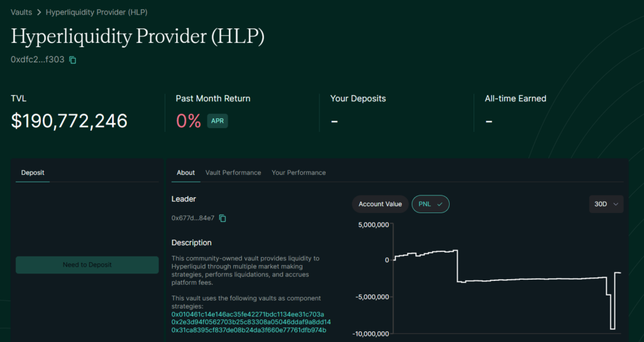This screenshot has width=644, height=342.
Task: Copy the leader address 0x677d...84e7
Action: point(223,218)
